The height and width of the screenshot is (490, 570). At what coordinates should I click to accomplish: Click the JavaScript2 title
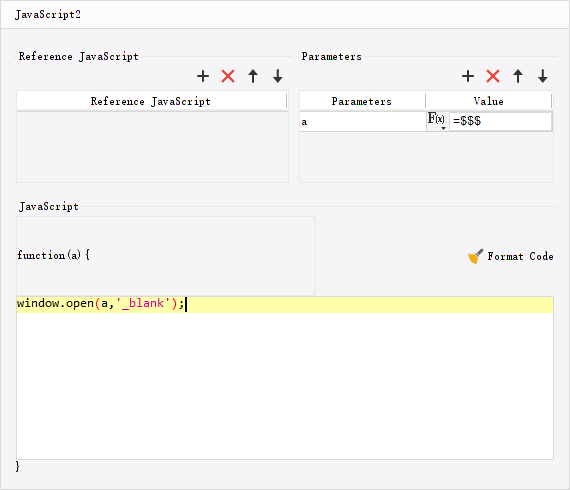click(x=48, y=15)
